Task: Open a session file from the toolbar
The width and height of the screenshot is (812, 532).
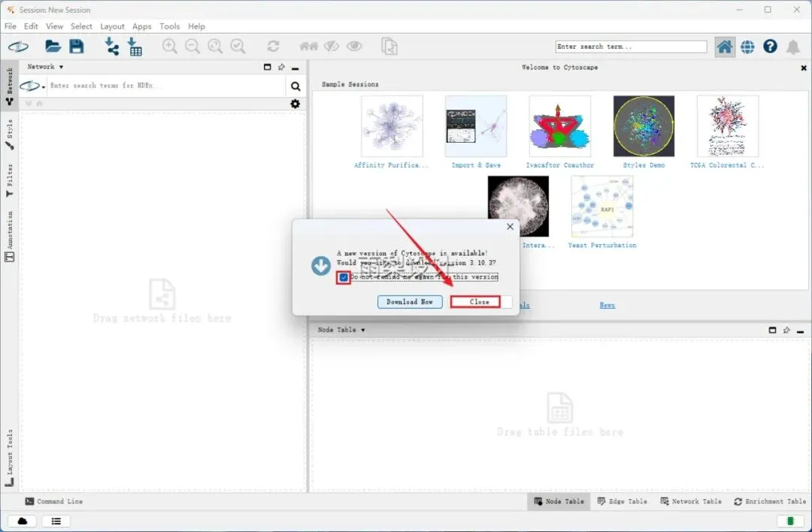Action: (x=53, y=47)
